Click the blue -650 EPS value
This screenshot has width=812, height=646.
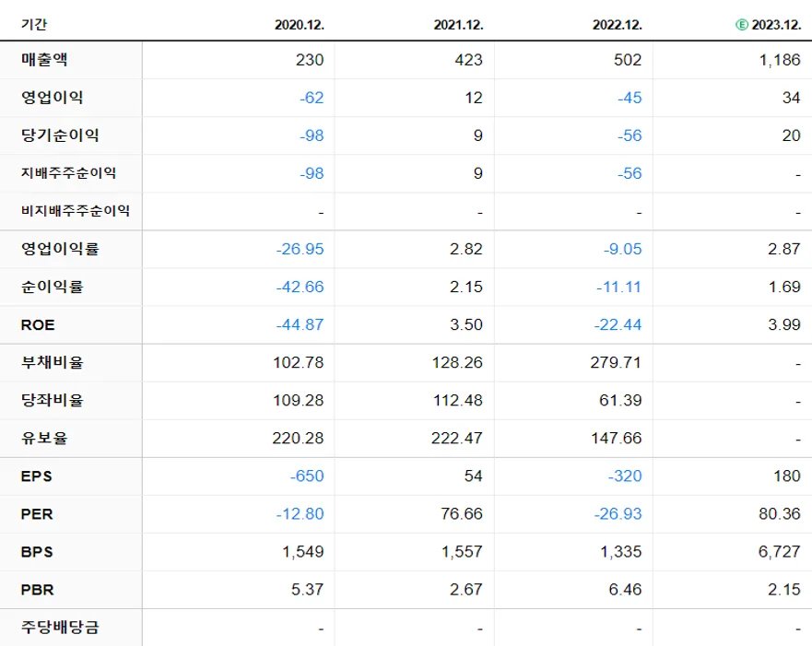coord(305,476)
